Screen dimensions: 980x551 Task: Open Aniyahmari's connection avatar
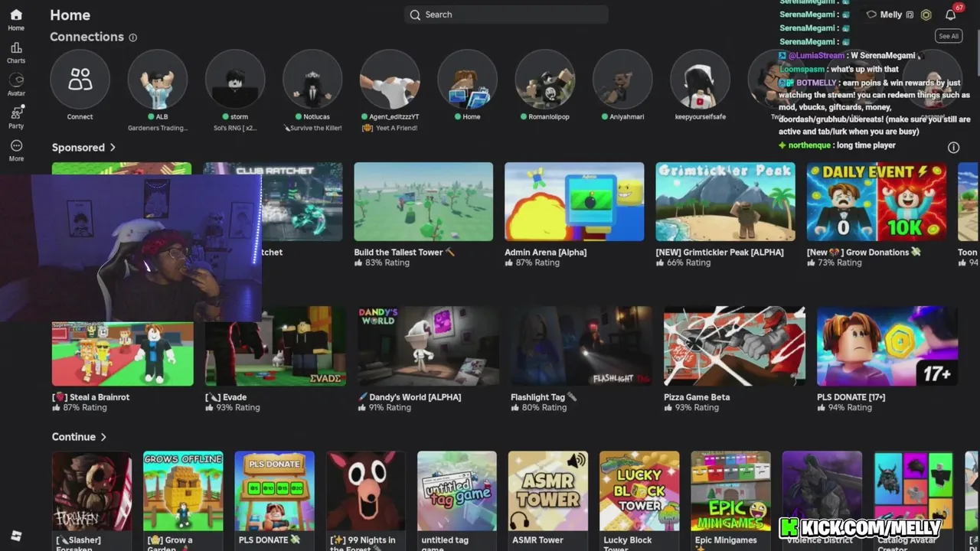pos(622,80)
